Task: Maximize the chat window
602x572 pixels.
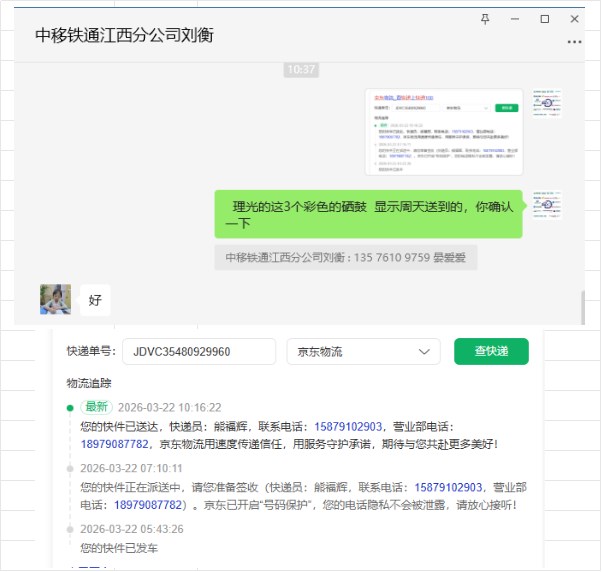Action: pyautogui.click(x=545, y=19)
